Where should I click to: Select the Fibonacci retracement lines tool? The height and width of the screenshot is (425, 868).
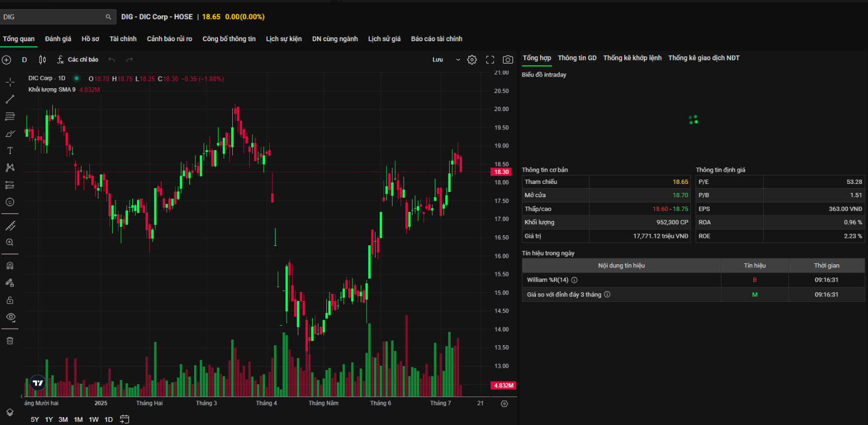10,116
